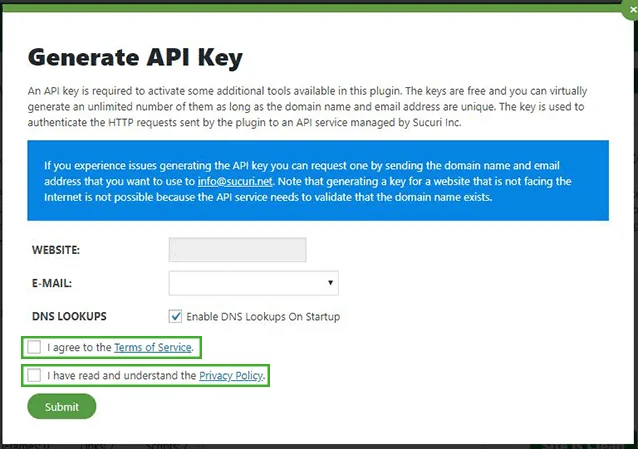Check the Privacy Policy agreement checkbox
The height and width of the screenshot is (449, 638).
(34, 375)
